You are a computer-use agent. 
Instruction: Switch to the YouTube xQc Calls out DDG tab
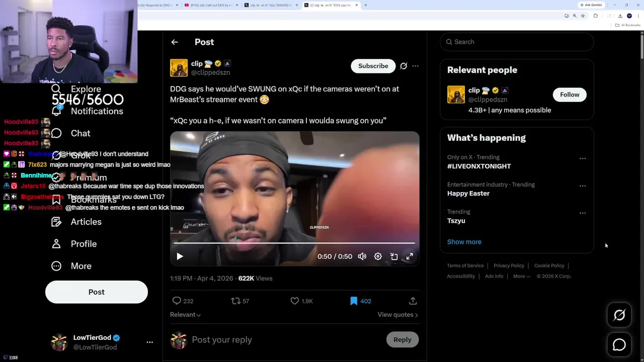(211, 5)
